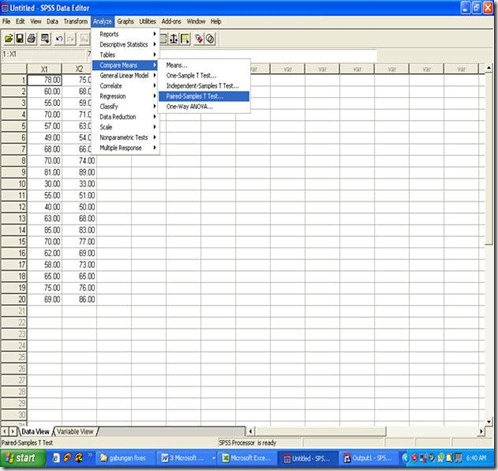The width and height of the screenshot is (498, 471).
Task: Click the Analyze menu
Action: tap(102, 22)
